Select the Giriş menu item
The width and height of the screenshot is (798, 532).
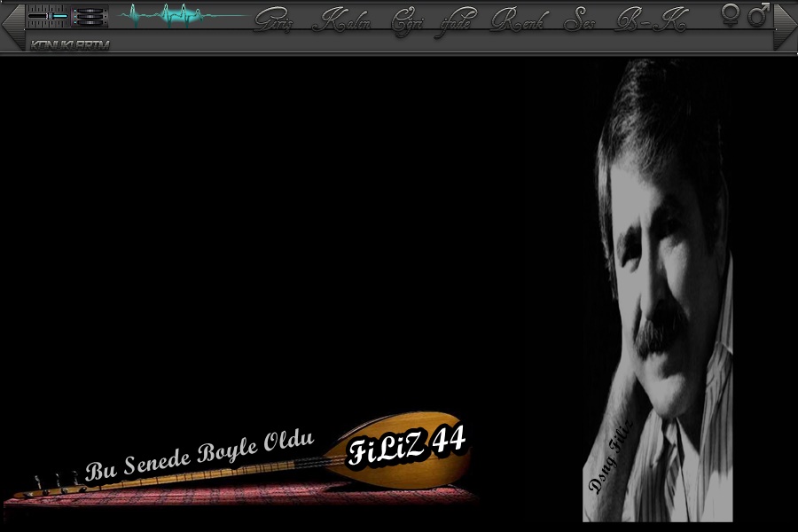click(274, 20)
